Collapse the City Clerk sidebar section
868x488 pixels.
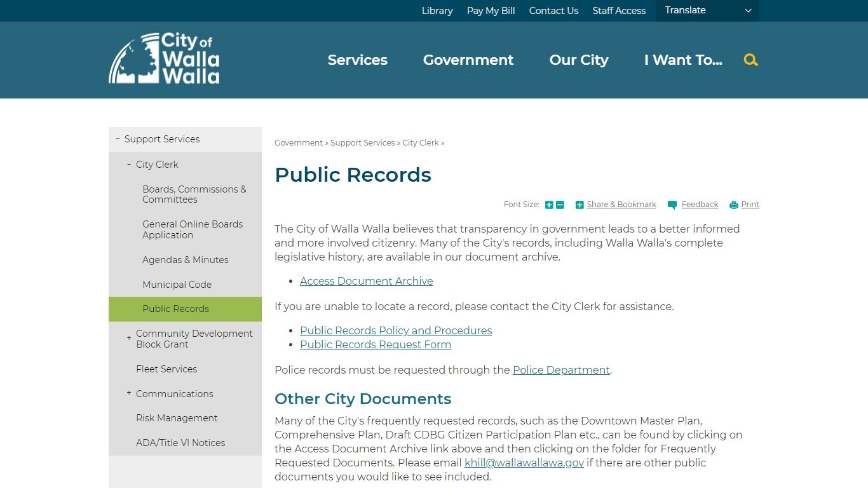[129, 164]
